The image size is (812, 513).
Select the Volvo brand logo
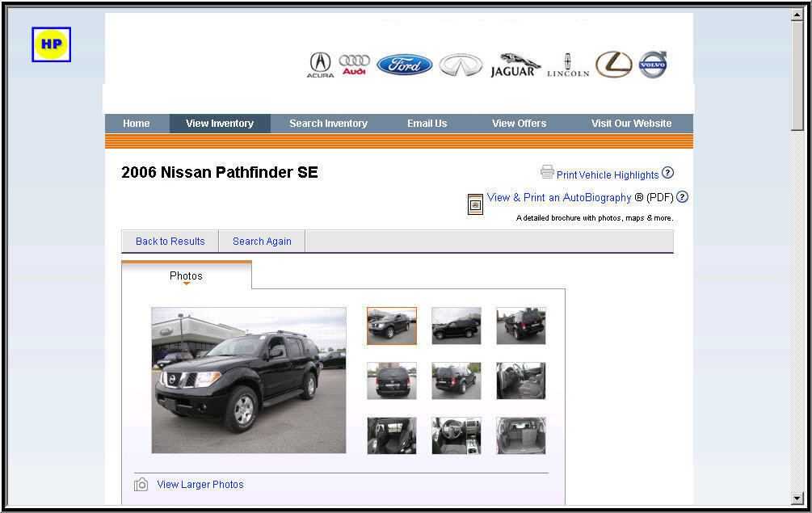pyautogui.click(x=653, y=64)
